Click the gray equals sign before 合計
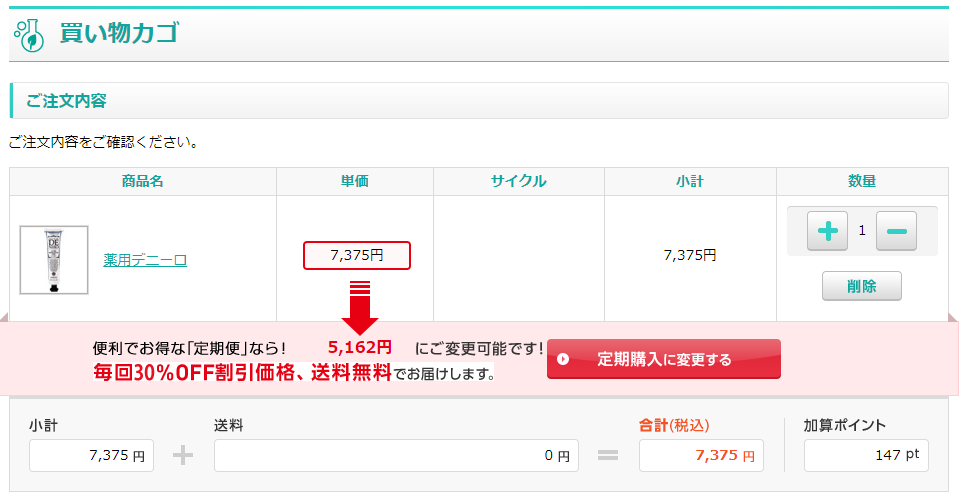The image size is (973, 502). 608,455
